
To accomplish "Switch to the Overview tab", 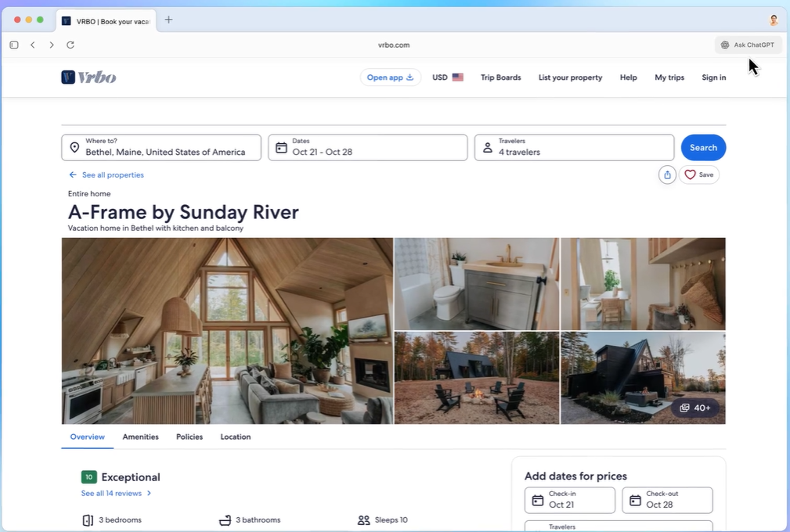I will pyautogui.click(x=87, y=437).
